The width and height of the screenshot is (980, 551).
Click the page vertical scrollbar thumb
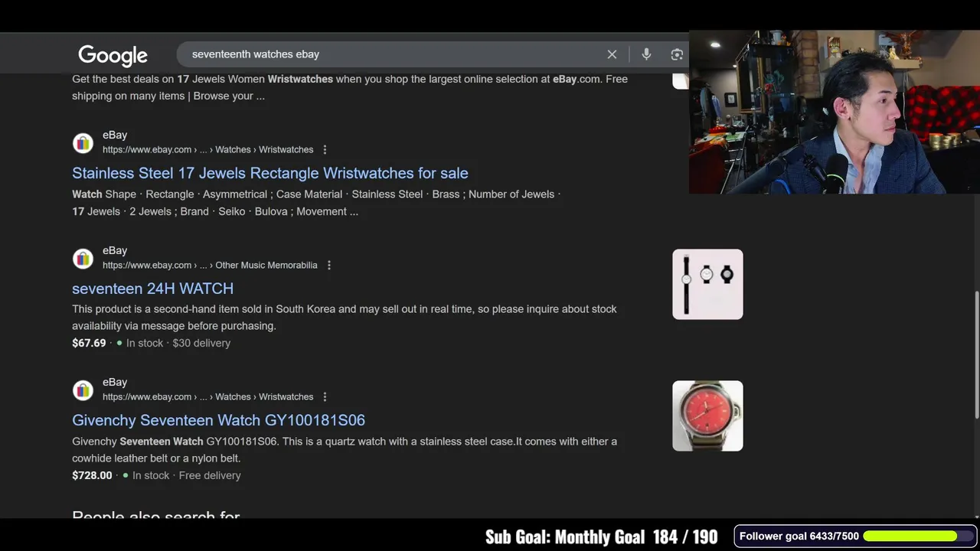pyautogui.click(x=976, y=354)
